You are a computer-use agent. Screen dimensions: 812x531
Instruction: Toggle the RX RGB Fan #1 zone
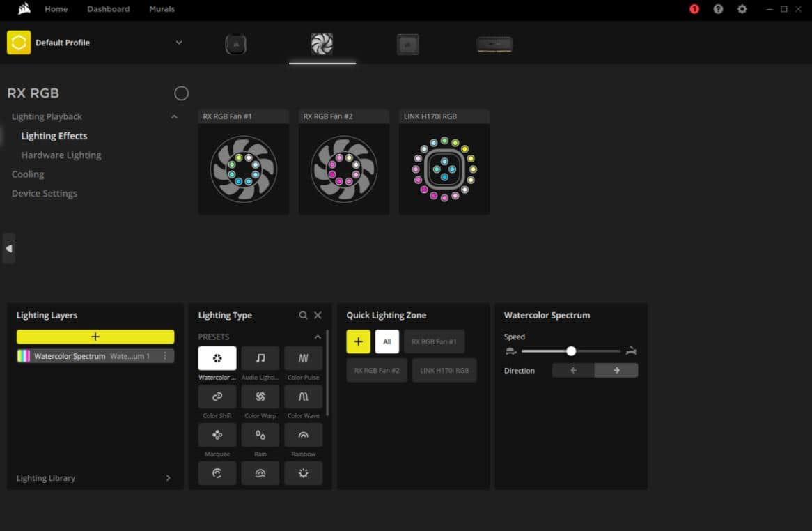(434, 341)
